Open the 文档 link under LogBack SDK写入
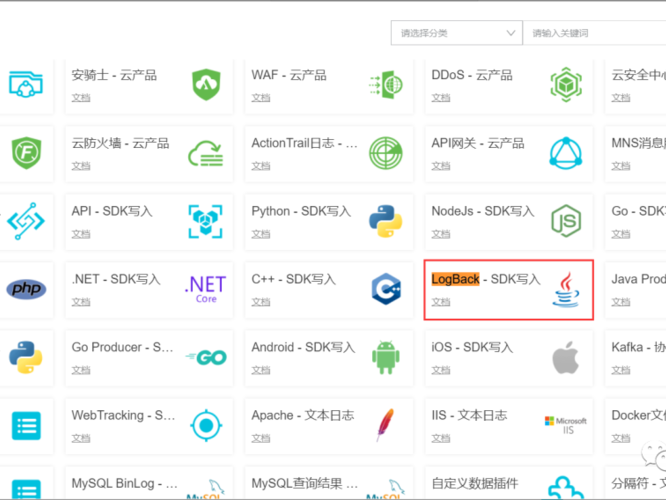The height and width of the screenshot is (500, 666). pos(441,302)
